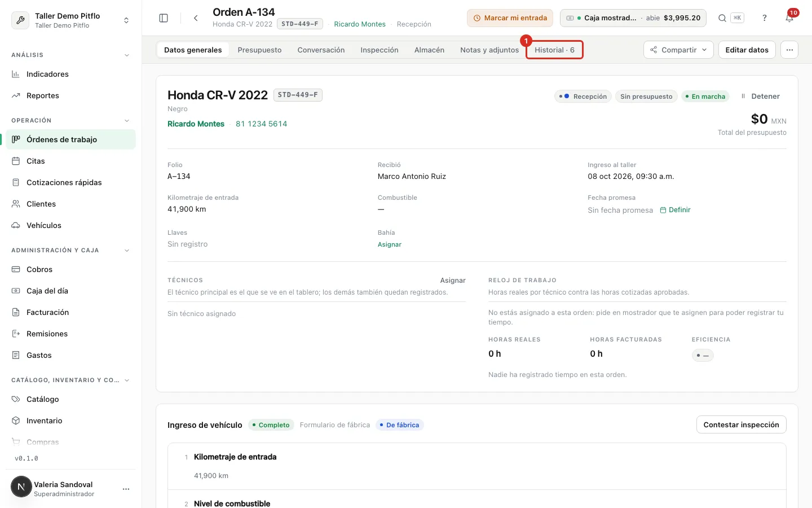Open the Compartir dropdown
The height and width of the screenshot is (508, 812).
[x=678, y=50]
